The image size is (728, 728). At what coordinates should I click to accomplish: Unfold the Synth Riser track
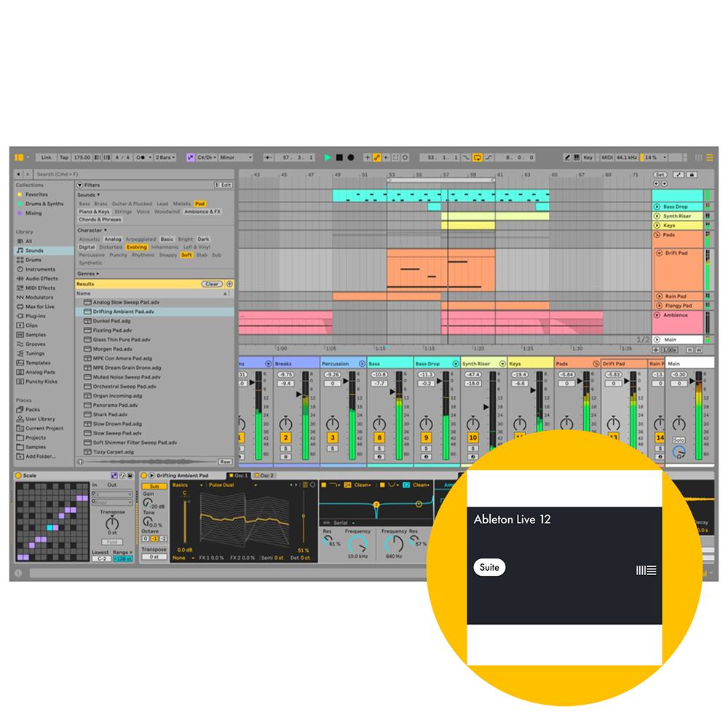pos(657,216)
